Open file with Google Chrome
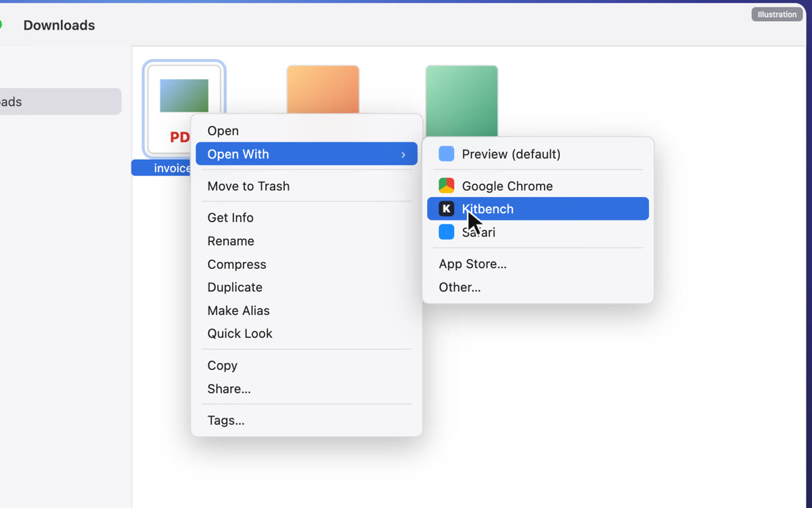Viewport: 812px width, 508px height. point(538,186)
